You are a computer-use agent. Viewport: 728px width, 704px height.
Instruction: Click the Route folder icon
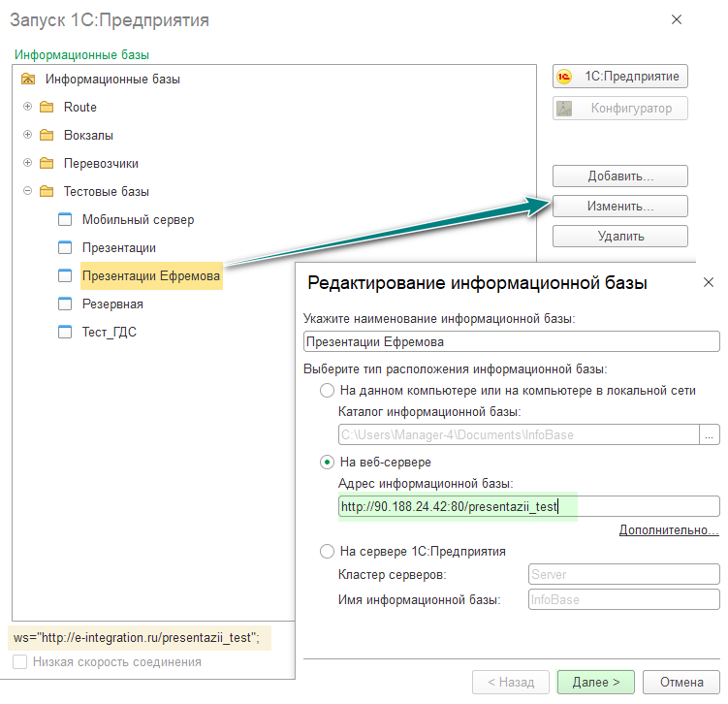pyautogui.click(x=47, y=107)
